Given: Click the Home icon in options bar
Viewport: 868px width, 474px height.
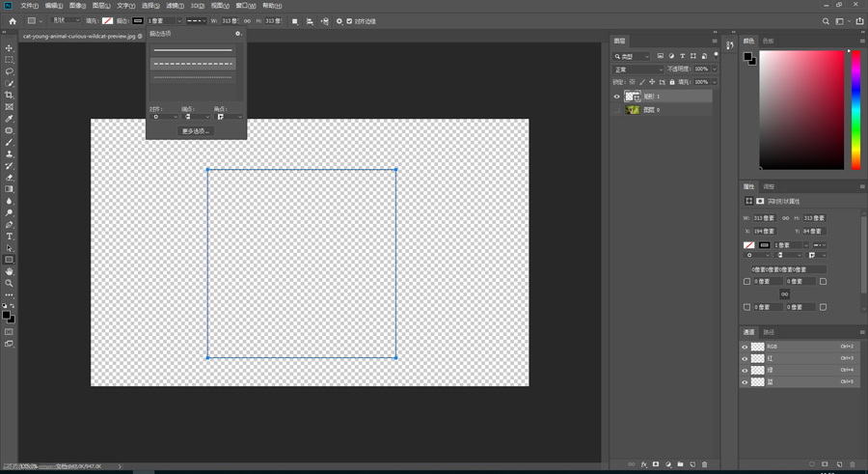Looking at the screenshot, I should coord(13,20).
